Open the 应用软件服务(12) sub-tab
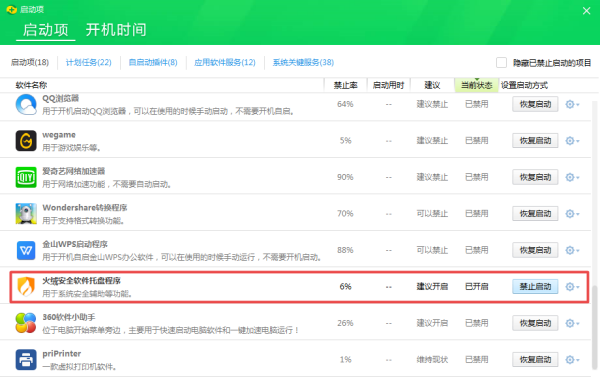Image resolution: width=600 pixels, height=378 pixels. tap(225, 62)
